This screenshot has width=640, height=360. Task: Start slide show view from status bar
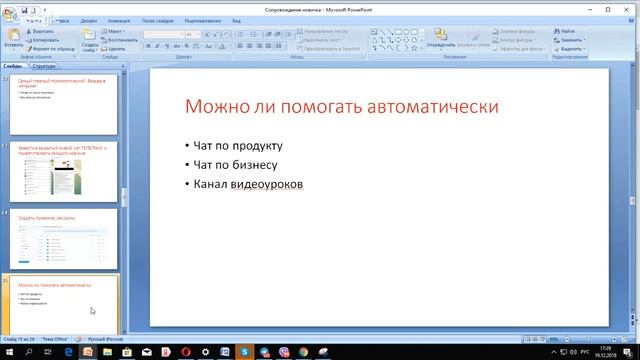click(x=542, y=339)
